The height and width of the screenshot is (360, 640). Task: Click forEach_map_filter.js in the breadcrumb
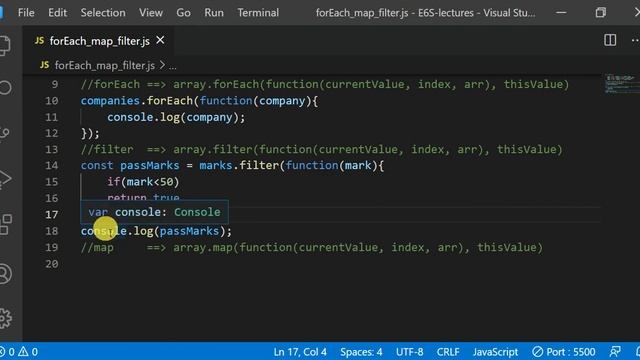pyautogui.click(x=104, y=65)
